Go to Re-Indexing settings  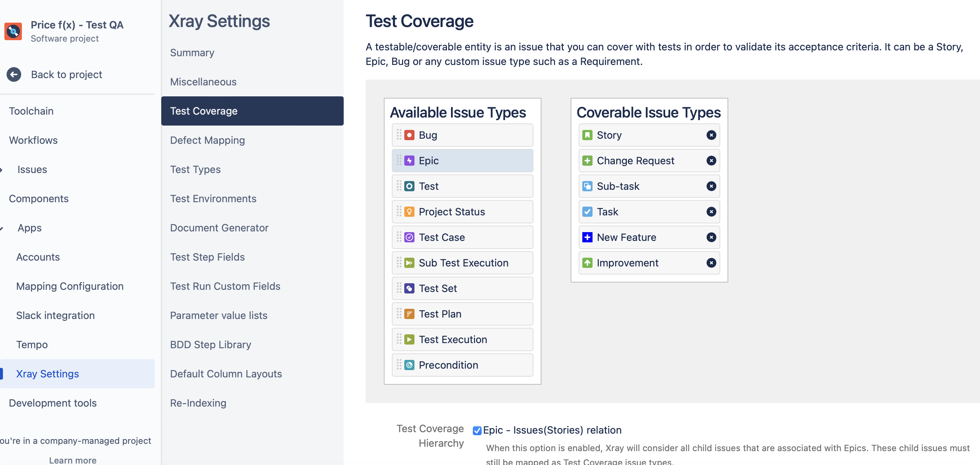(198, 403)
